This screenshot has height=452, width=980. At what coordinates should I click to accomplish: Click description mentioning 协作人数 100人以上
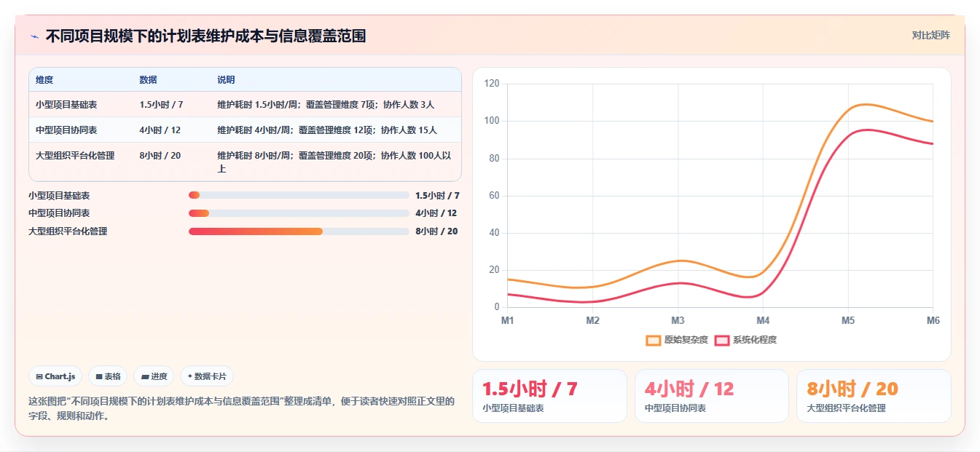pyautogui.click(x=334, y=162)
